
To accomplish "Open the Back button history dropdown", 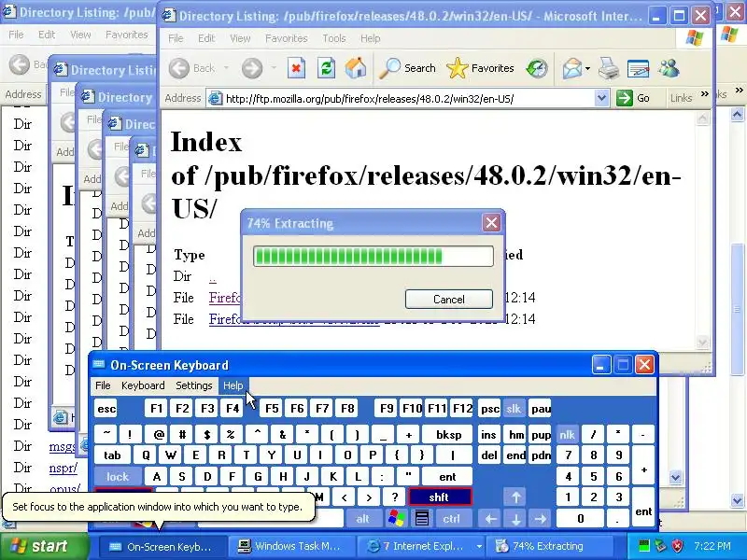I will point(226,68).
